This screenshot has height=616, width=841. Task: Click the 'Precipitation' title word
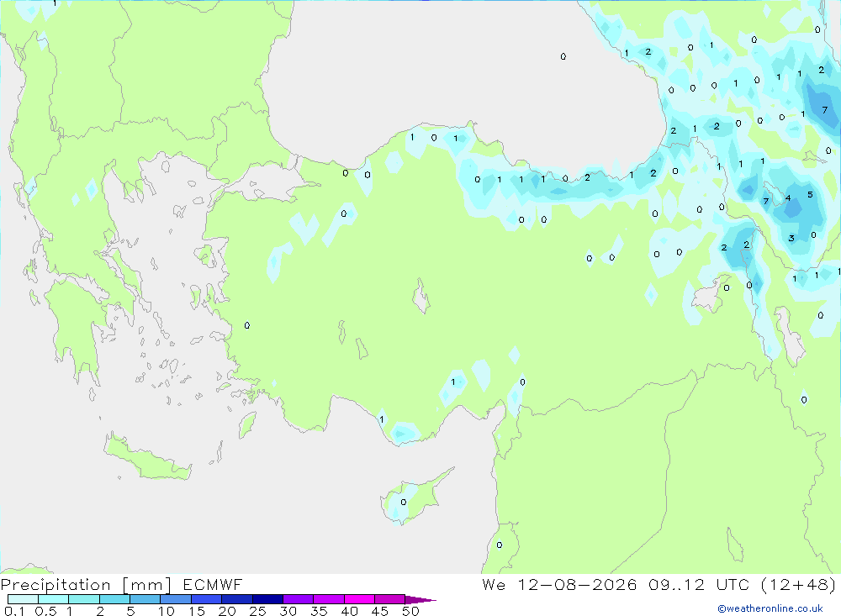56,584
